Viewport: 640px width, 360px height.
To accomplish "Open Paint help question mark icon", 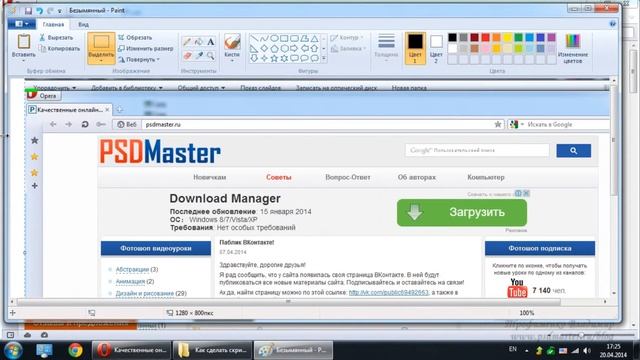I will (x=613, y=24).
